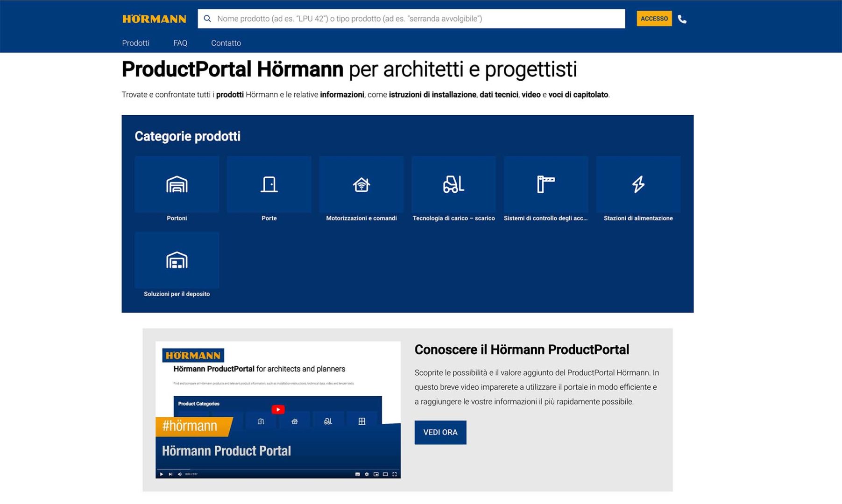Click the phone contact icon
This screenshot has width=842, height=504.
tap(682, 19)
